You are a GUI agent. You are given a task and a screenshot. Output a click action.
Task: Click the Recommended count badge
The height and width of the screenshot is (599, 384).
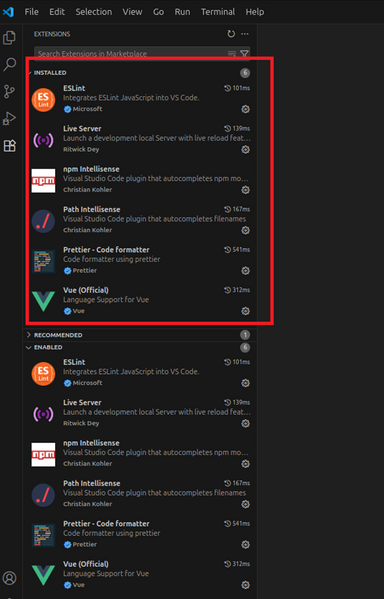pos(245,335)
